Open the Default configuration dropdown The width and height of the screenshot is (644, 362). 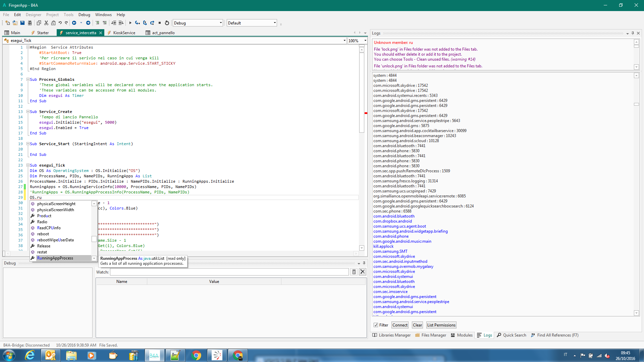(x=252, y=23)
